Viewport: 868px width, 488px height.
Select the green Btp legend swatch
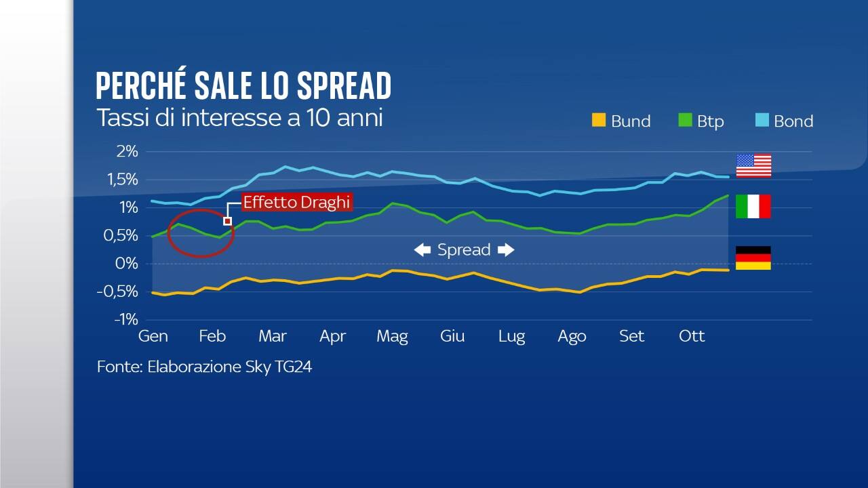(685, 121)
